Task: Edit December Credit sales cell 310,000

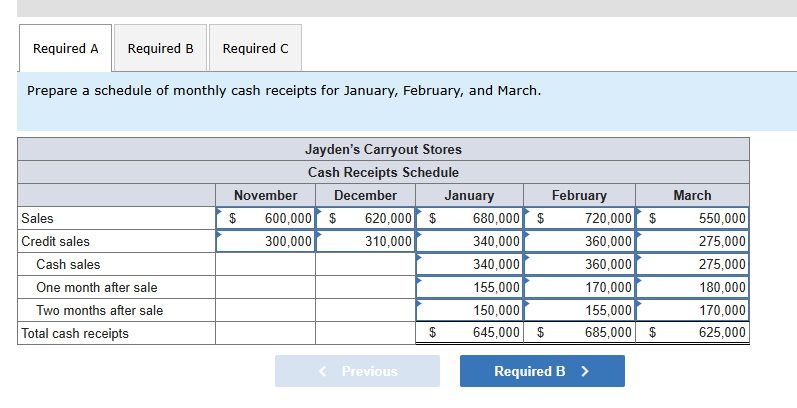Action: (365, 241)
